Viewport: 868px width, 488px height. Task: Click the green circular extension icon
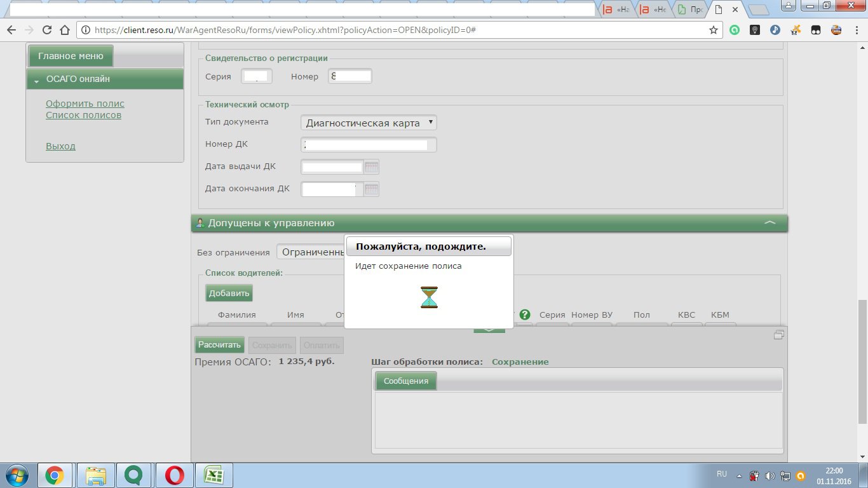point(735,30)
